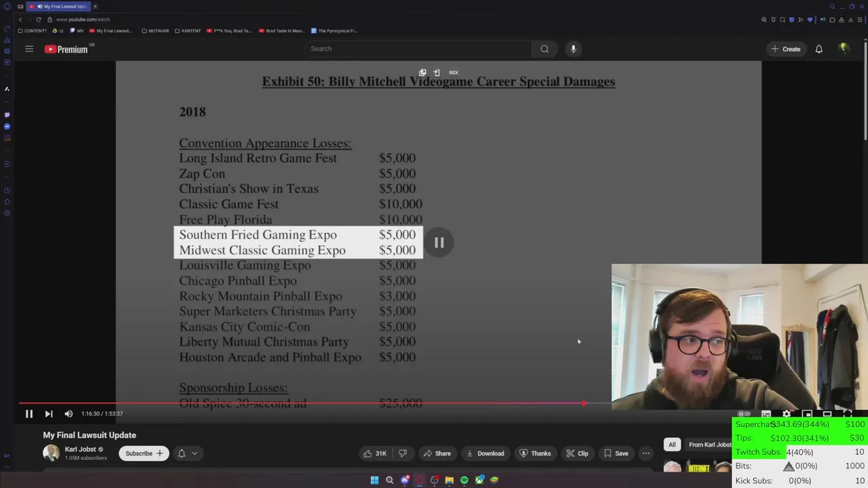868x488 pixels.
Task: Start voice search with microphone icon
Action: (573, 49)
